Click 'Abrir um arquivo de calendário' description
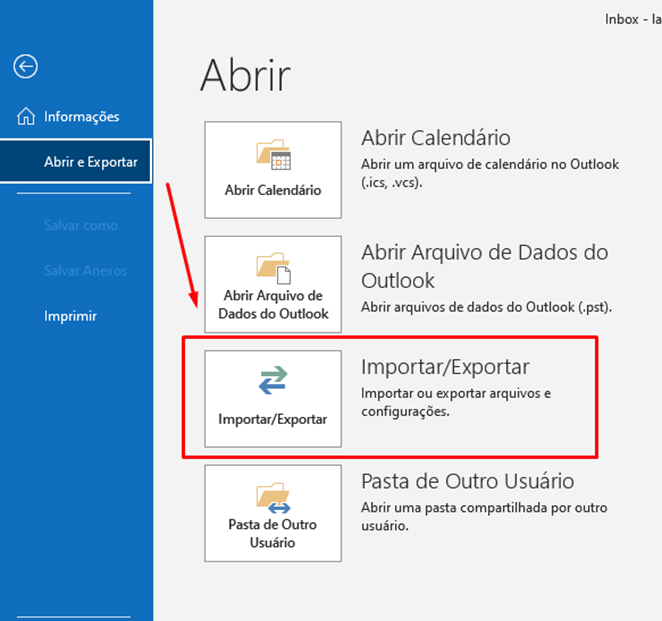The image size is (662, 621). pos(490,173)
